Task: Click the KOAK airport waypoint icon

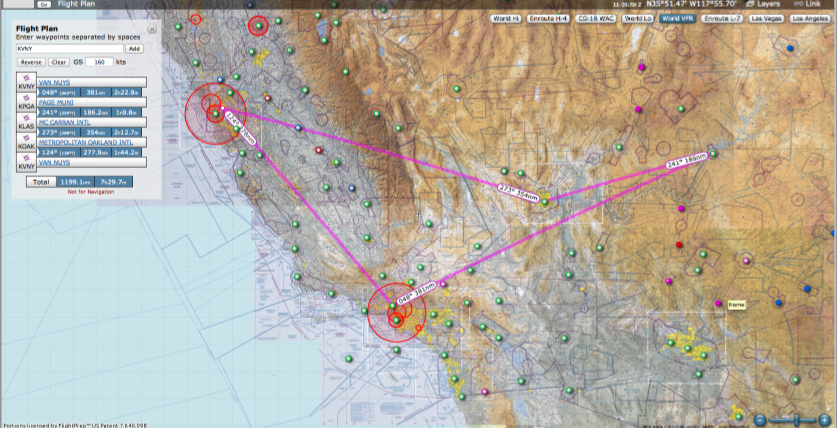Action: [x=25, y=145]
